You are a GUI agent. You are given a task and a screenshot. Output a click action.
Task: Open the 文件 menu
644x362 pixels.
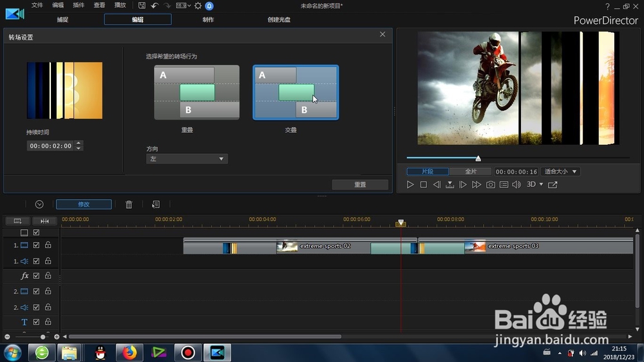coord(37,5)
